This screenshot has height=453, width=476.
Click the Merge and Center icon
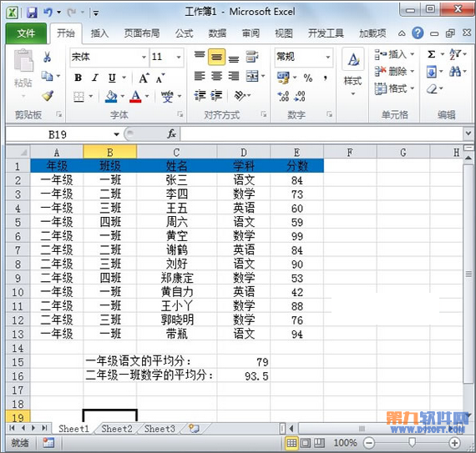[252, 76]
